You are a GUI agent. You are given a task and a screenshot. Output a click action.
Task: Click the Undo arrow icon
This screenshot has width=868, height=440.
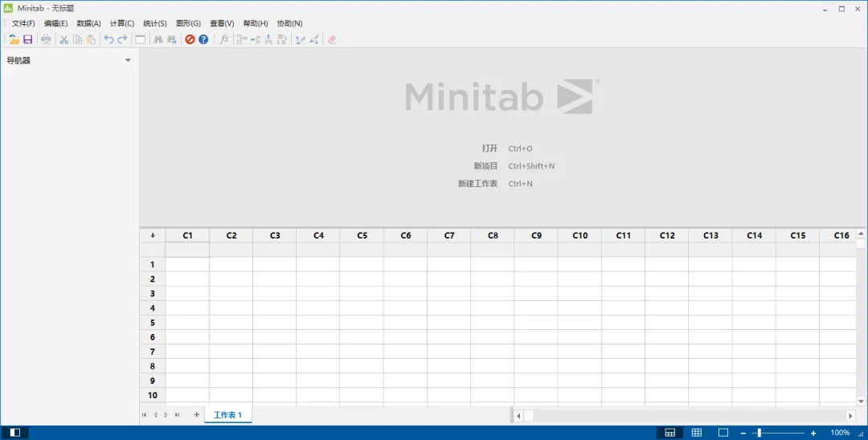(x=109, y=39)
